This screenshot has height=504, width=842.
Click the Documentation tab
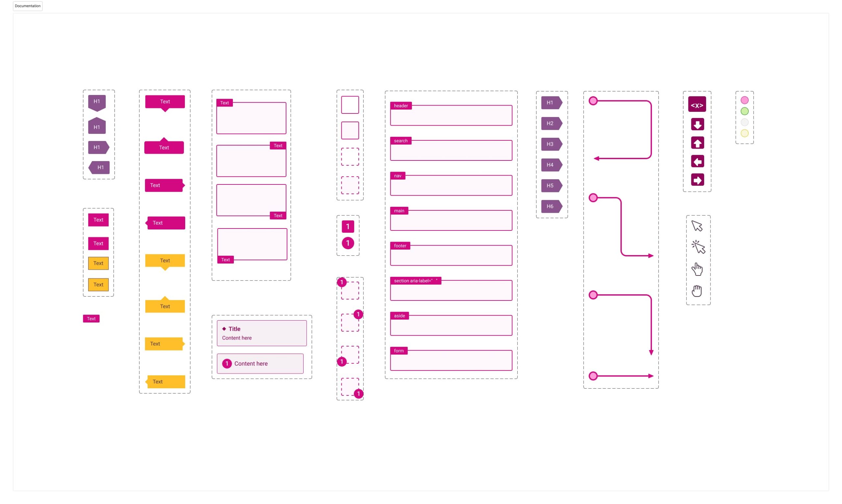click(x=28, y=6)
